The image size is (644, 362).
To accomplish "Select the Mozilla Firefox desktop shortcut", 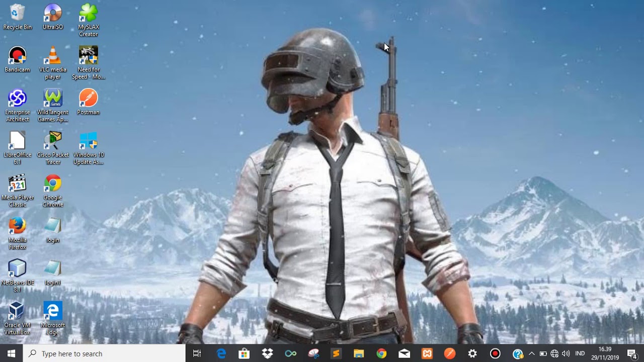I will coord(17,234).
